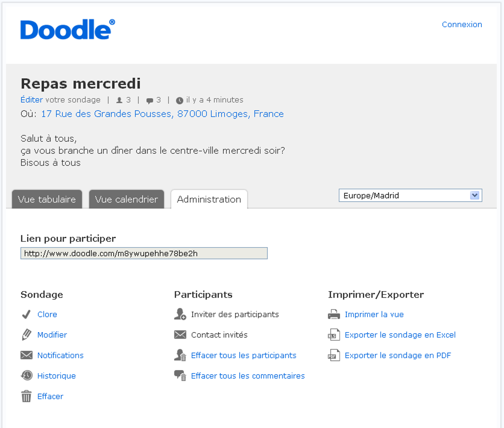The width and height of the screenshot is (504, 428).
Task: Switch to the Vue tabulaire tab
Action: 46,199
